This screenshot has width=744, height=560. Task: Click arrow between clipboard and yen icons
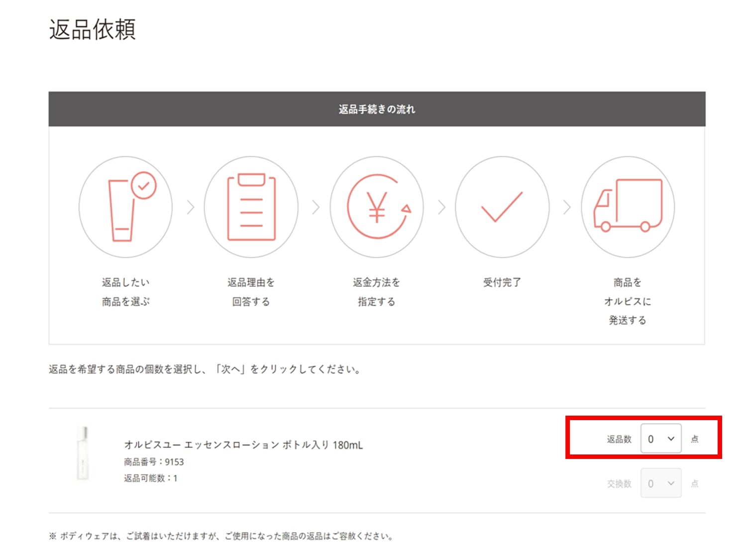click(316, 207)
